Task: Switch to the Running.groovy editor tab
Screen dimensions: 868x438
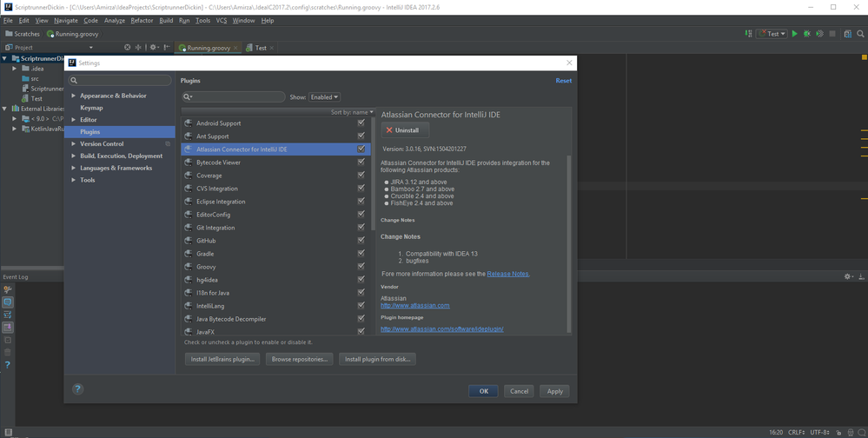Action: point(209,48)
